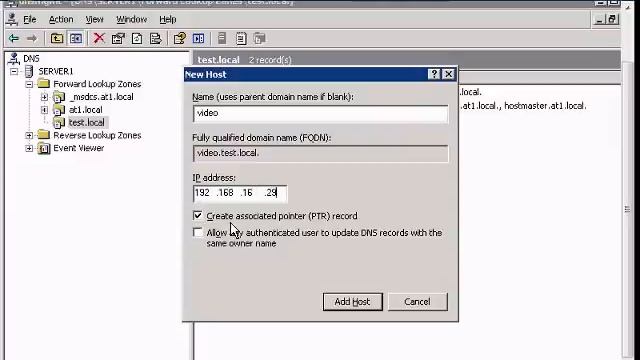Click the MDI child restore button
The height and width of the screenshot is (360, 640).
[612, 19]
